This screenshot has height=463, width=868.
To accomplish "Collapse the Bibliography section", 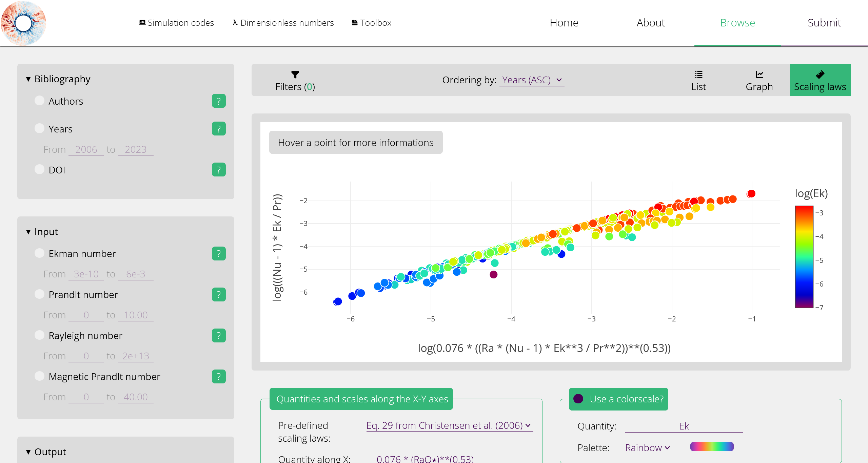I will pyautogui.click(x=28, y=79).
